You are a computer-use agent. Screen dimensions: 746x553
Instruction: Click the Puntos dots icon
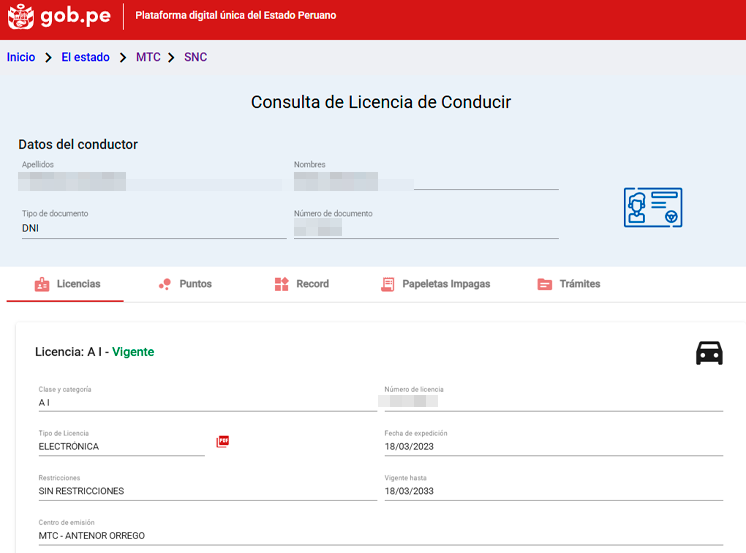click(165, 284)
